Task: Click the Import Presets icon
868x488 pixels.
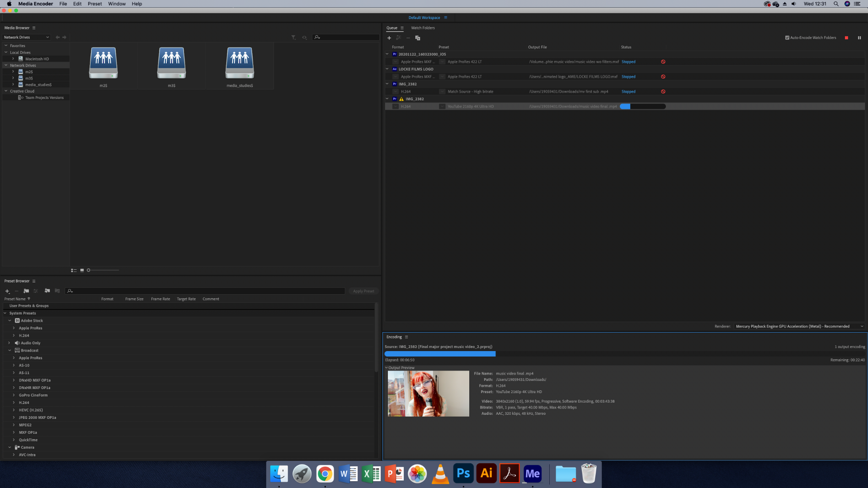Action: coord(47,291)
